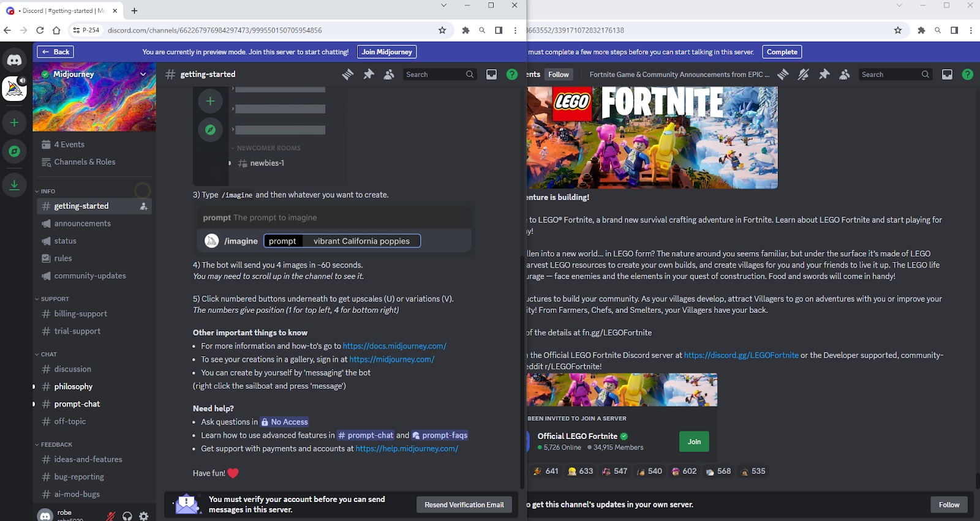Collapse the SUPPORT channel category
This screenshot has height=521, width=980.
click(x=52, y=299)
